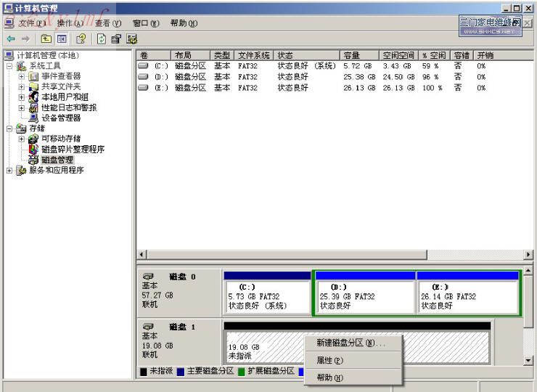Choose 新建磁盘分区(N)... from context menu
Screen dimensions: 537x392
351,343
